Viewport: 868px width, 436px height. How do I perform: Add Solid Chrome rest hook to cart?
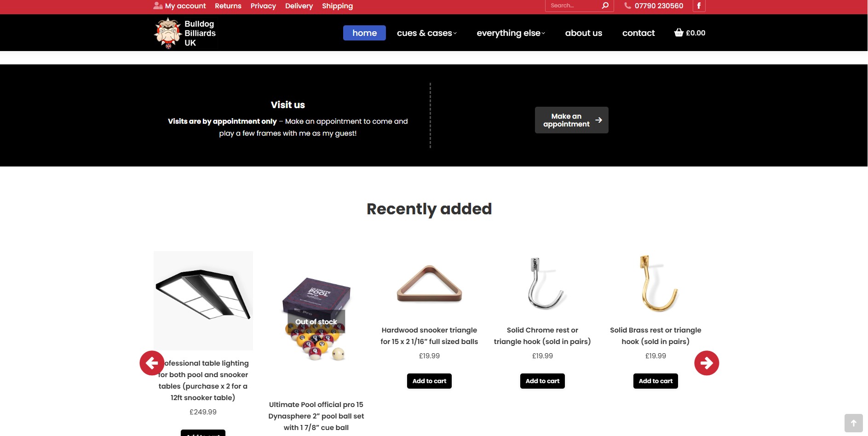click(542, 381)
